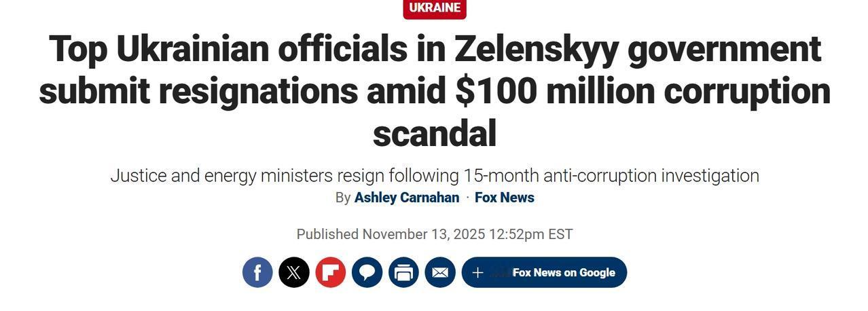This screenshot has height=311, width=868.
Task: Print the article with the printer icon
Action: click(403, 272)
